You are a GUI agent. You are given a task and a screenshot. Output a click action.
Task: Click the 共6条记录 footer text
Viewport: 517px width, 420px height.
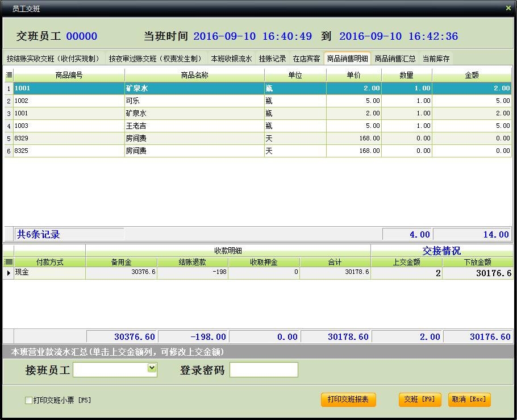point(38,234)
